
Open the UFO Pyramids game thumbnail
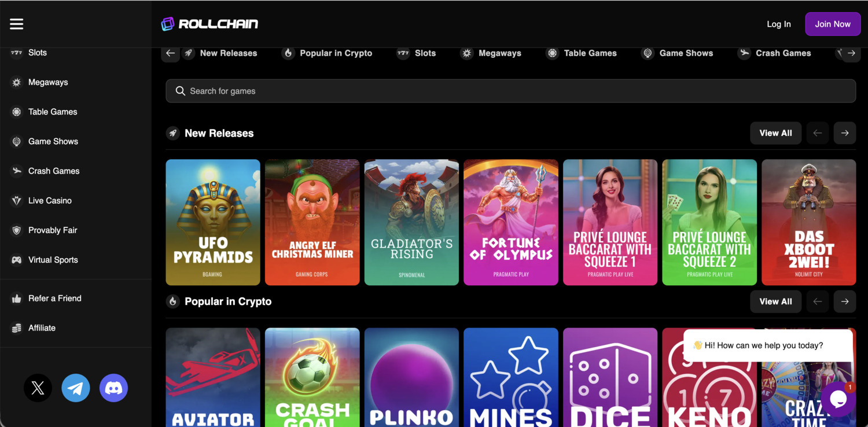(x=212, y=222)
